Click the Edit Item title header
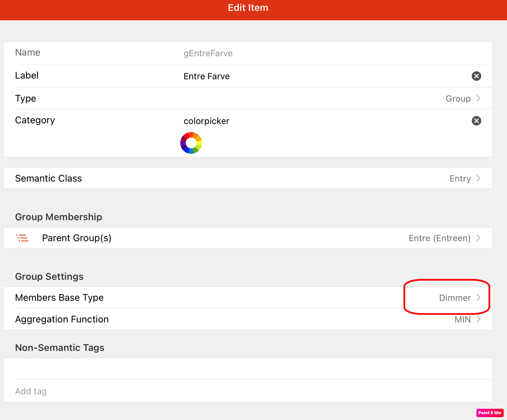Screen dimensions: 507x420 (x=248, y=8)
